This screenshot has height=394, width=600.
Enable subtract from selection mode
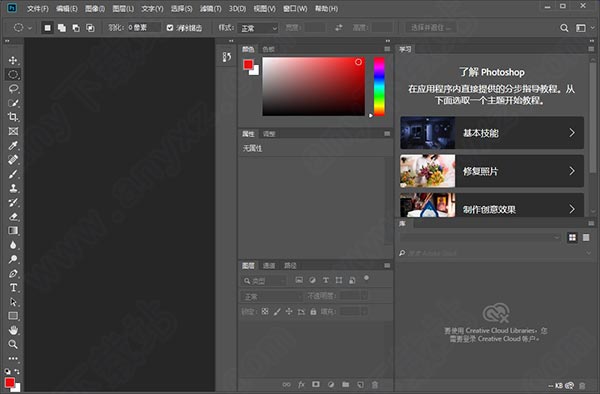click(x=76, y=28)
